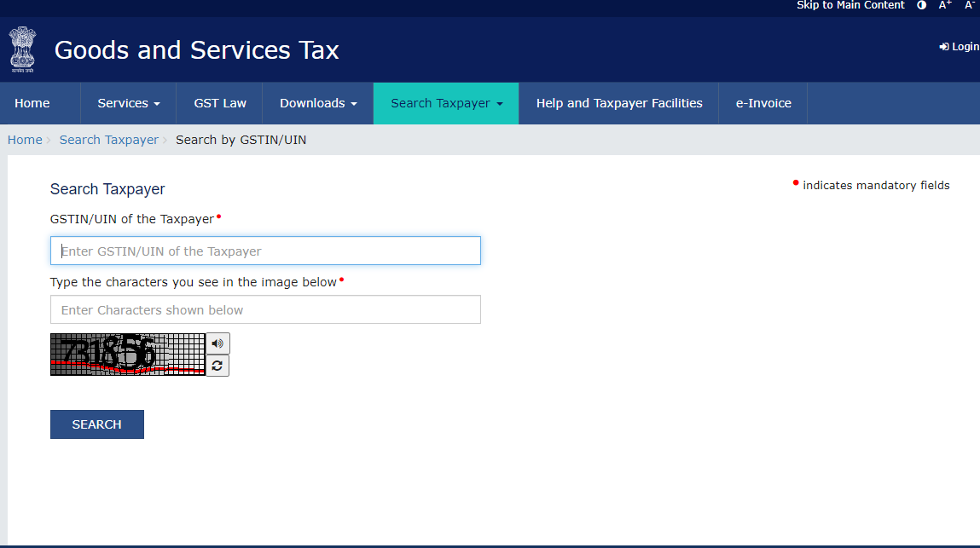Expand the Search Taxpayer dropdown menu
Screen dimensions: 980x548
click(x=446, y=103)
